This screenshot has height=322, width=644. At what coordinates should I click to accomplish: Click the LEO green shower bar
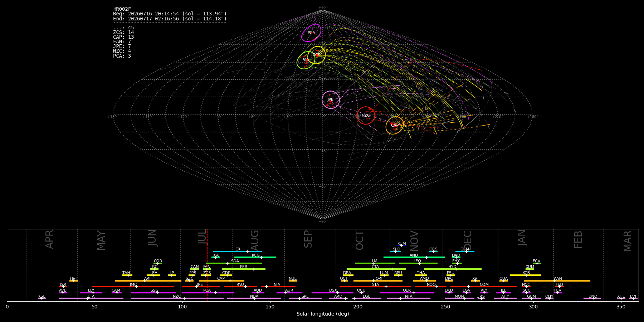coord(418,263)
